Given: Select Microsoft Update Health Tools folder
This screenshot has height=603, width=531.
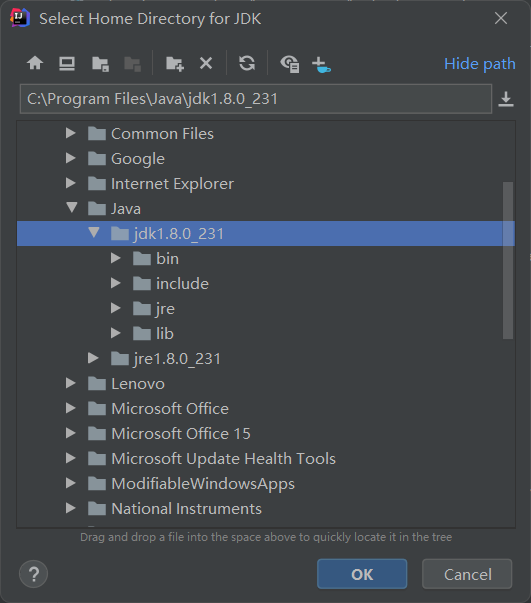Looking at the screenshot, I should tap(223, 459).
